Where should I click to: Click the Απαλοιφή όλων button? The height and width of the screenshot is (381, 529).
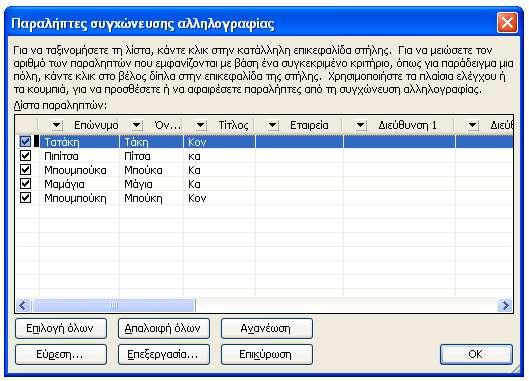pos(164,328)
